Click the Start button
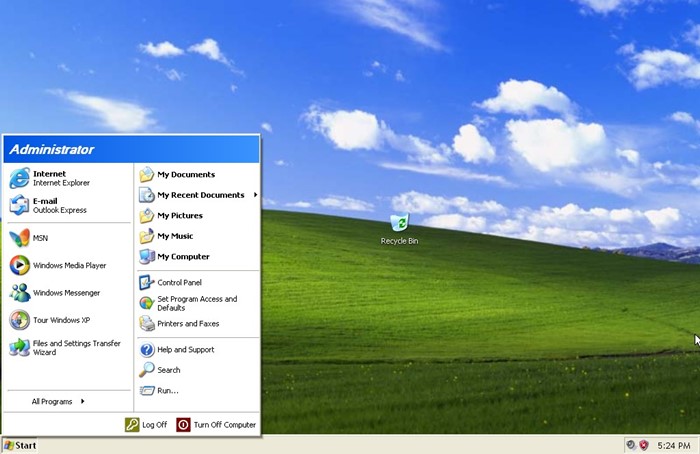The height and width of the screenshot is (454, 700). coord(20,445)
